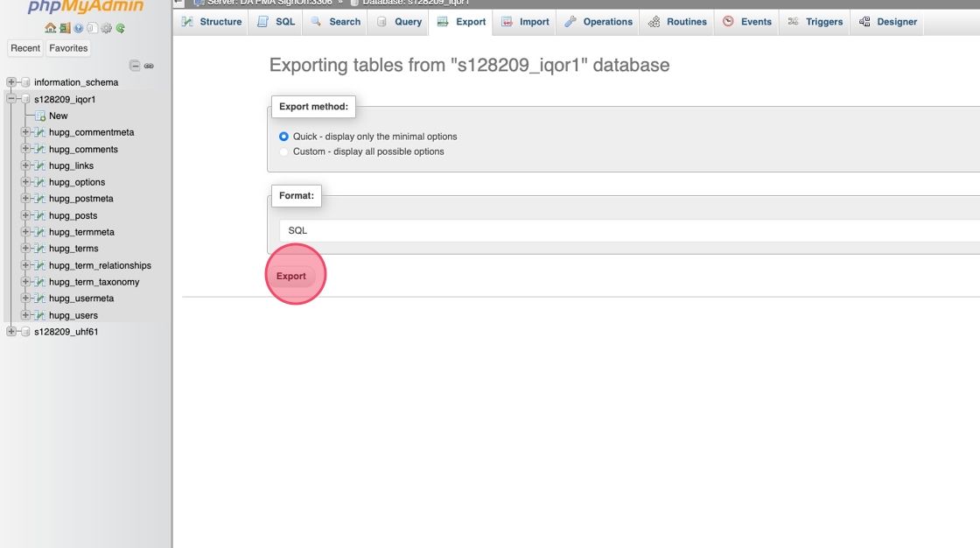980x548 pixels.
Task: Click the Favorites button
Action: 68,48
